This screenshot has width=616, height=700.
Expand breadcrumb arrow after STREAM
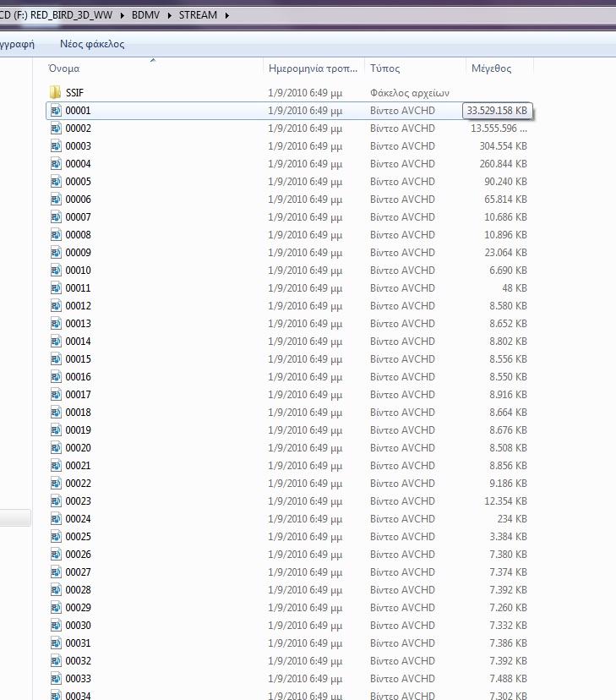pos(227,15)
